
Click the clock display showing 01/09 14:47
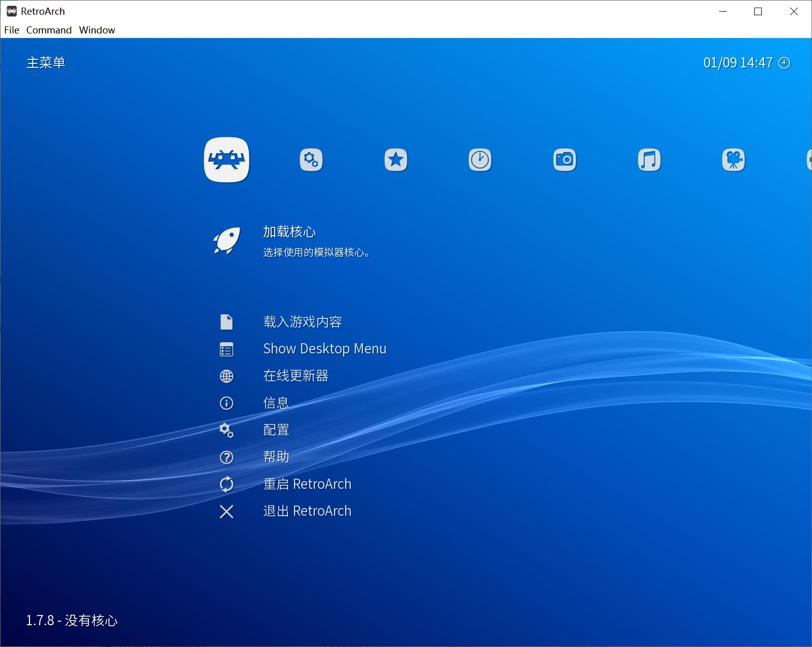point(737,63)
